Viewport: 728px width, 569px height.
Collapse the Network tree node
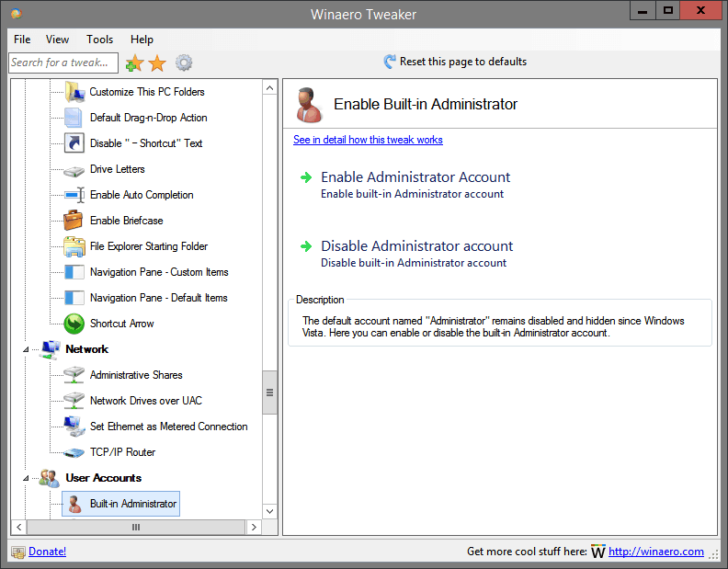coord(26,349)
